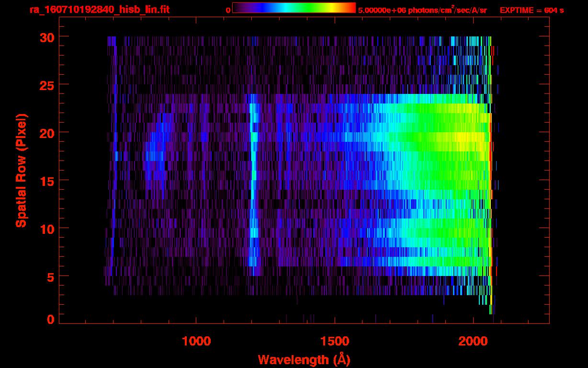
Task: Click the EXPTIME = 604 s text
Action: pos(531,10)
